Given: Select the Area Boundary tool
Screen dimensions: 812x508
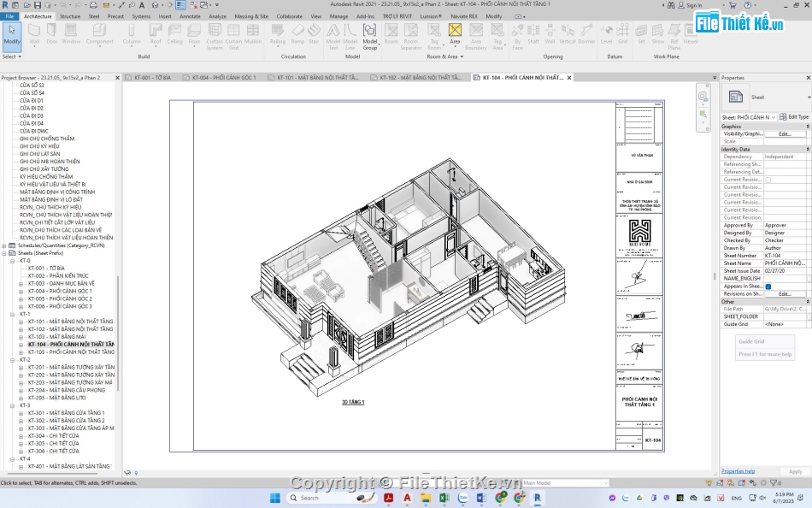Looking at the screenshot, I should click(x=475, y=37).
